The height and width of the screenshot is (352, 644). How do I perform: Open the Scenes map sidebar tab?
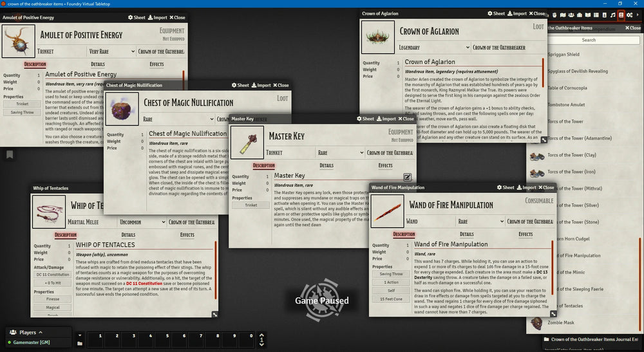pos(563,15)
